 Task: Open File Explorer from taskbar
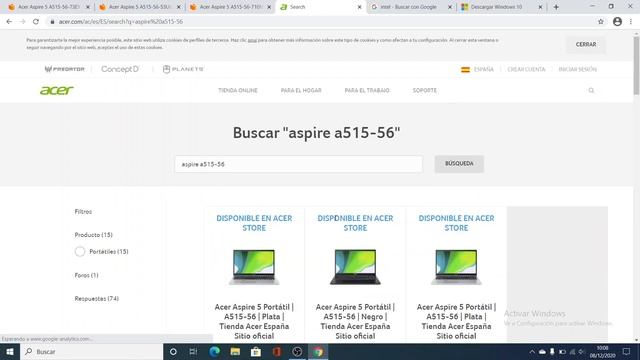click(235, 351)
